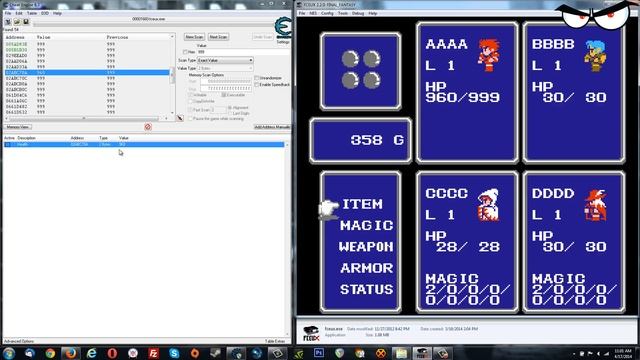Click the Undo Scan button
This screenshot has height=360, width=640.
(x=262, y=37)
